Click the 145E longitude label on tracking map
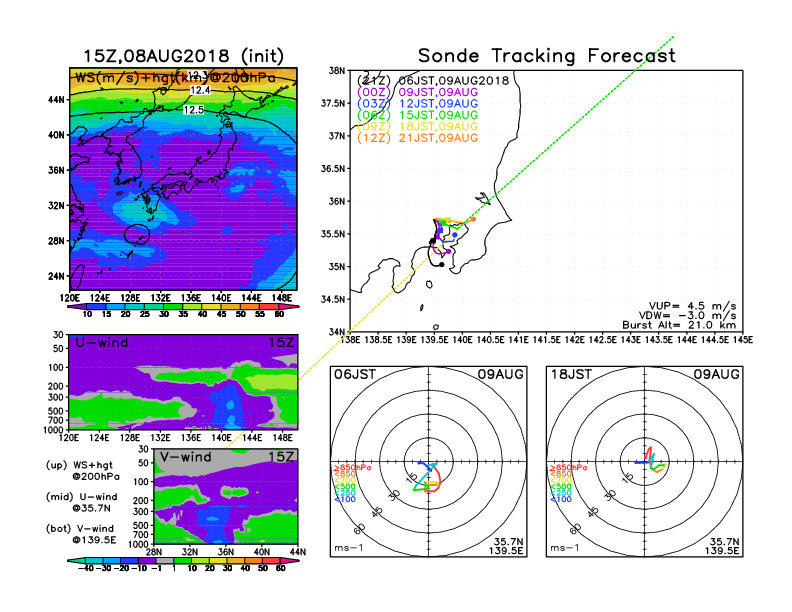Viewport: 792px width, 612px height. [x=742, y=340]
